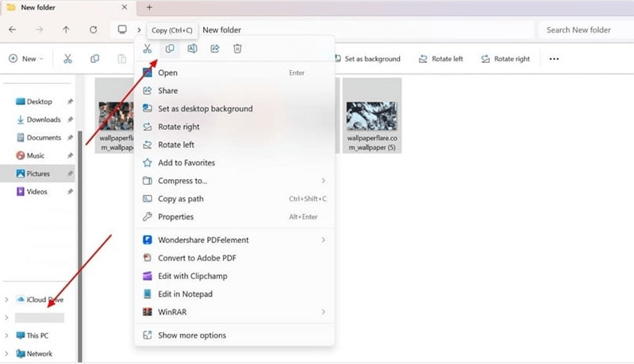634x364 pixels.
Task: Click the Delete trash icon in context menu
Action: coord(237,49)
